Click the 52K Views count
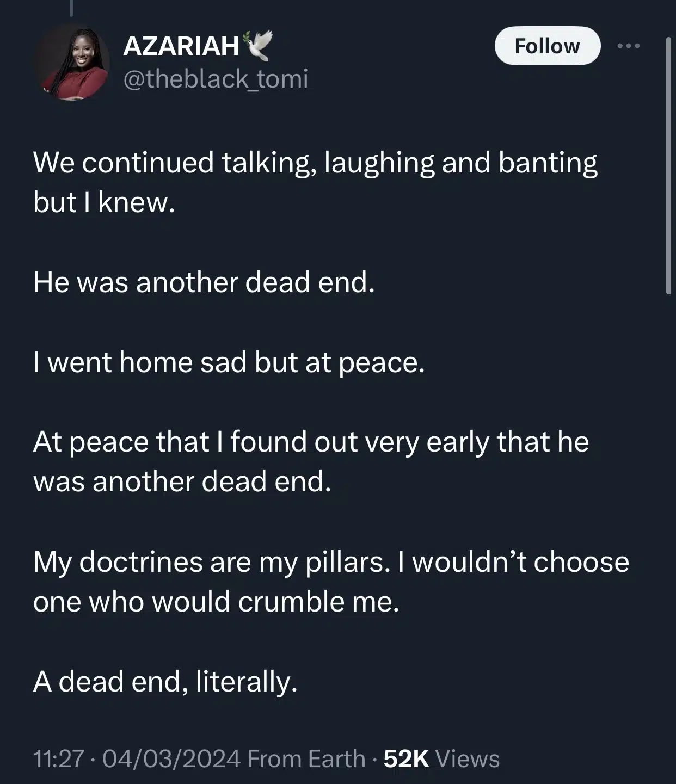 (441, 758)
